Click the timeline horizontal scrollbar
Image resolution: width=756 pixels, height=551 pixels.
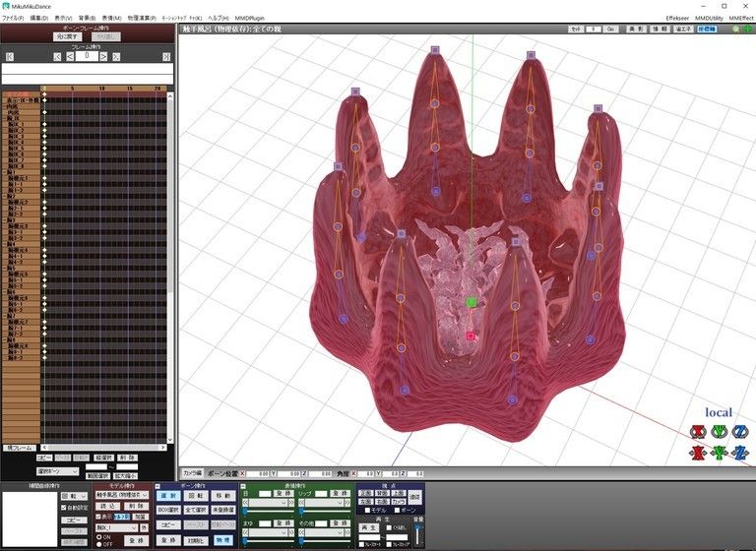pos(103,448)
